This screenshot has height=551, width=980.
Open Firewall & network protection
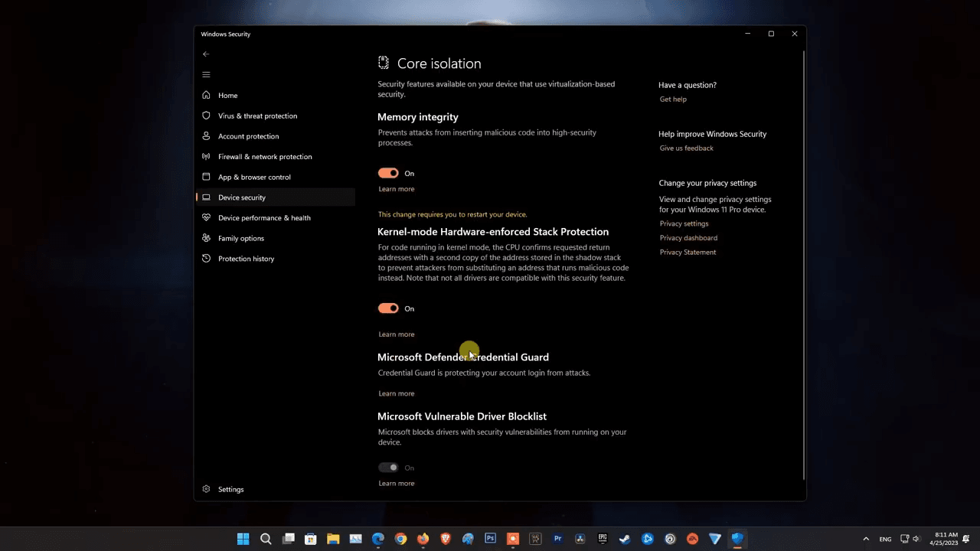[x=276, y=156]
